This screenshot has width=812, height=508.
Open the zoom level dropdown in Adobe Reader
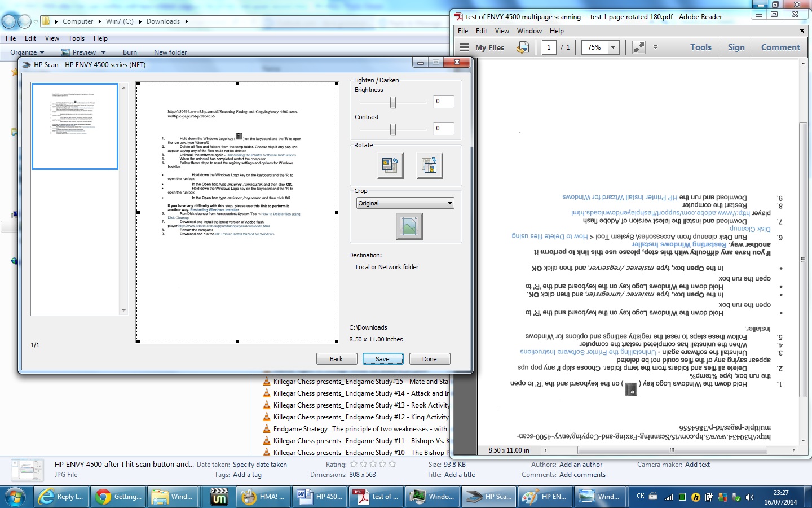(x=613, y=47)
